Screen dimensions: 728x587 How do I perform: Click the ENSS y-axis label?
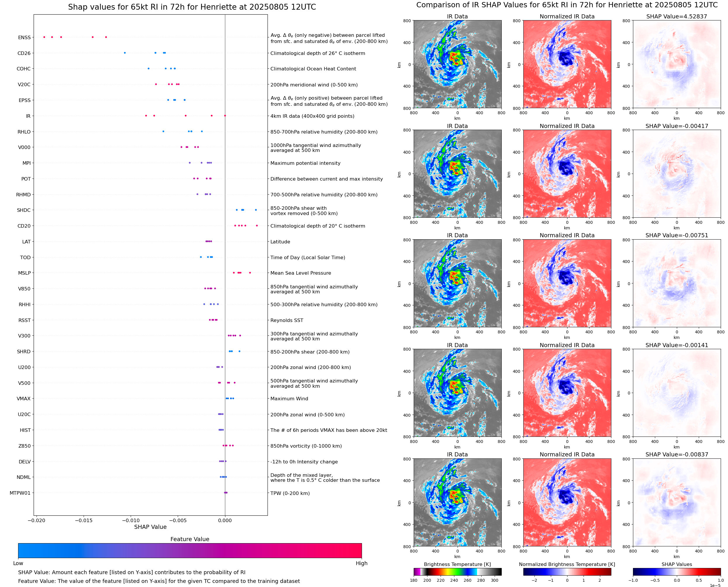pos(24,37)
